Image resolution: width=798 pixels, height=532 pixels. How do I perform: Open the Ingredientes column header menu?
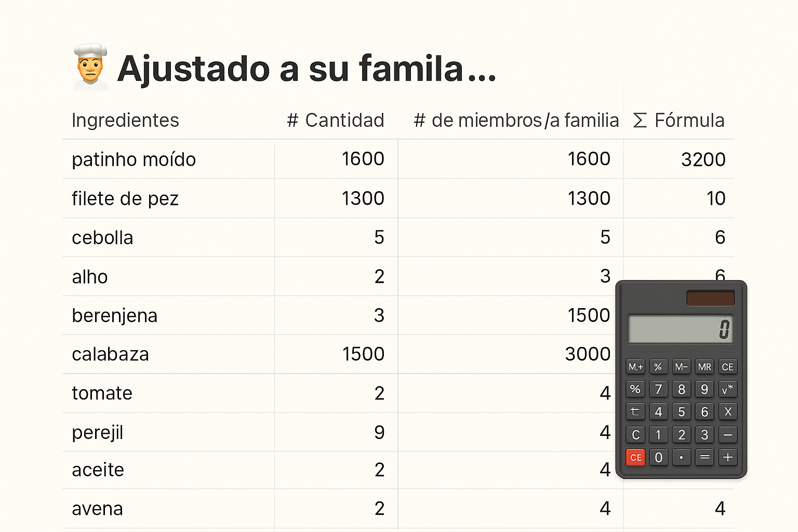point(125,121)
